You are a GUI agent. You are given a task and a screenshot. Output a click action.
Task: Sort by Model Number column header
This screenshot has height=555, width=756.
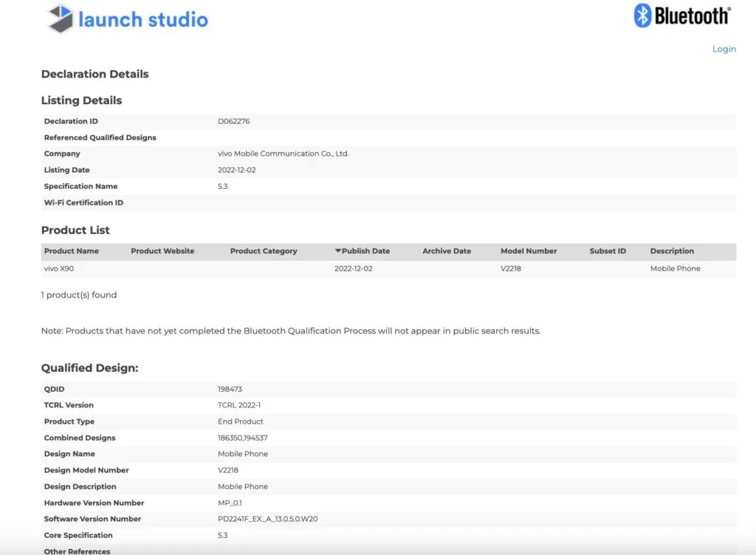529,251
